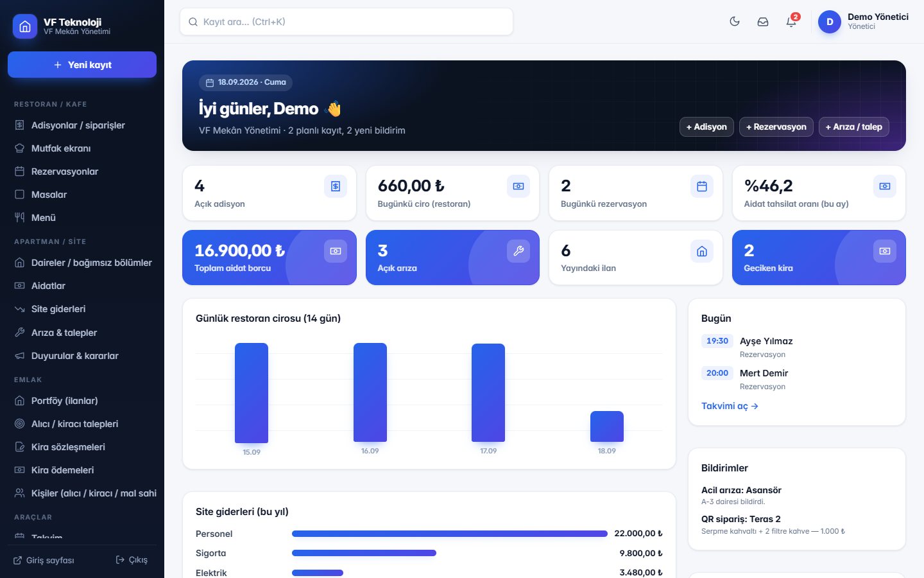
Task: Click the + Rezervasyon quick action button
Action: pos(776,127)
